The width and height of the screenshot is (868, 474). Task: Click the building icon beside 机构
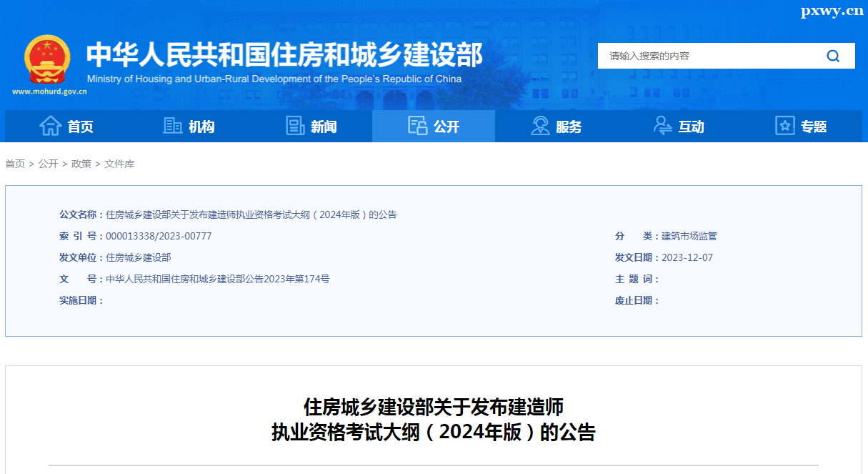pos(173,126)
